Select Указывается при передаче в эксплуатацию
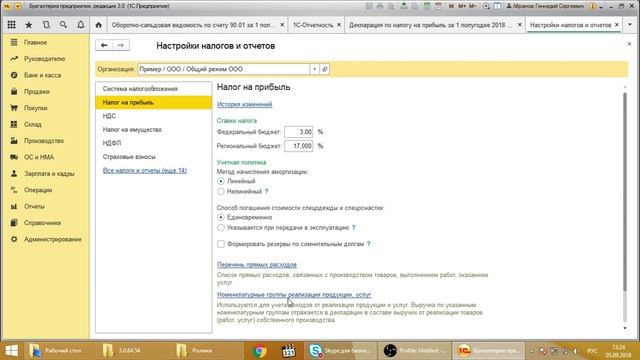 221,228
